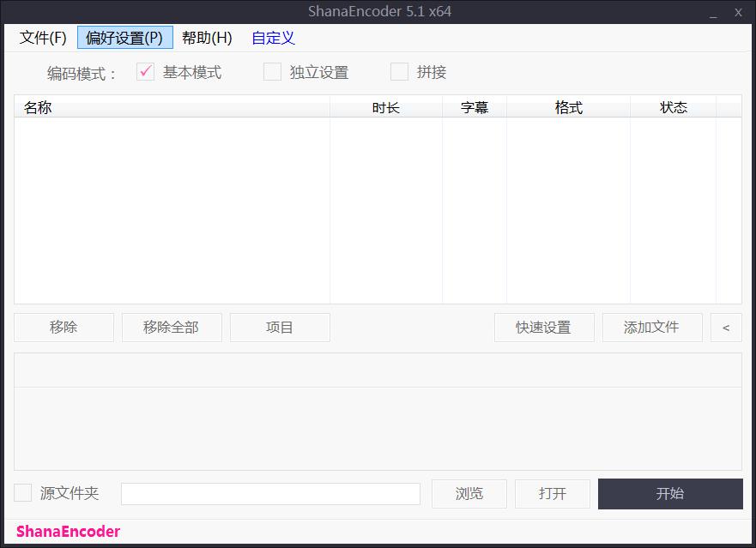Click the 添加文件 button to add files

tap(652, 328)
